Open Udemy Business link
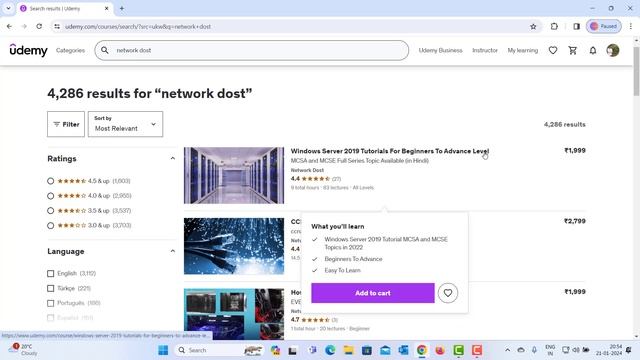Viewport: 640px width, 360px height. tap(440, 50)
